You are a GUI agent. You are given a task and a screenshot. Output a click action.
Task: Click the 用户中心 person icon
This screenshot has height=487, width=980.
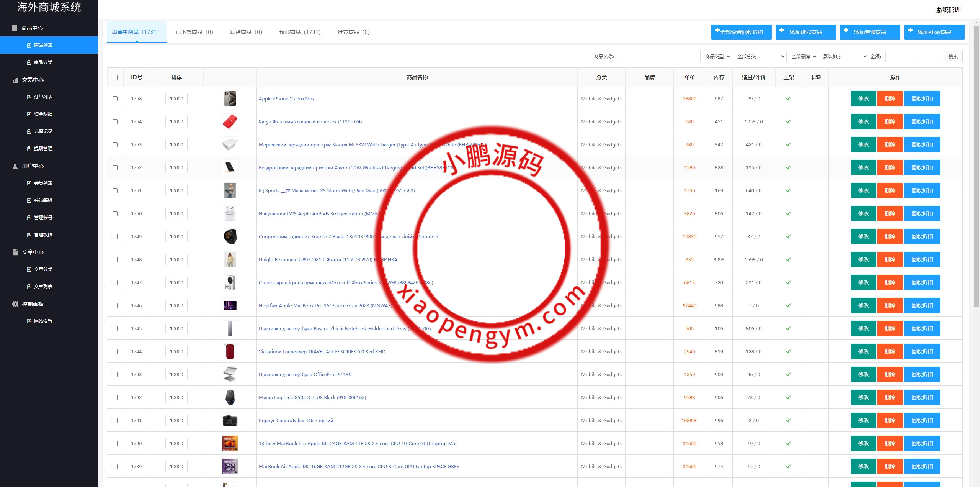tap(15, 166)
